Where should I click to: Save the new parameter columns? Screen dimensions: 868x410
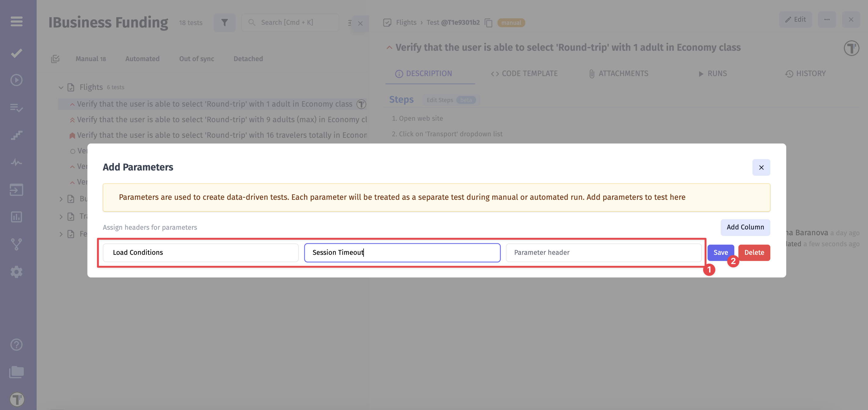(720, 252)
